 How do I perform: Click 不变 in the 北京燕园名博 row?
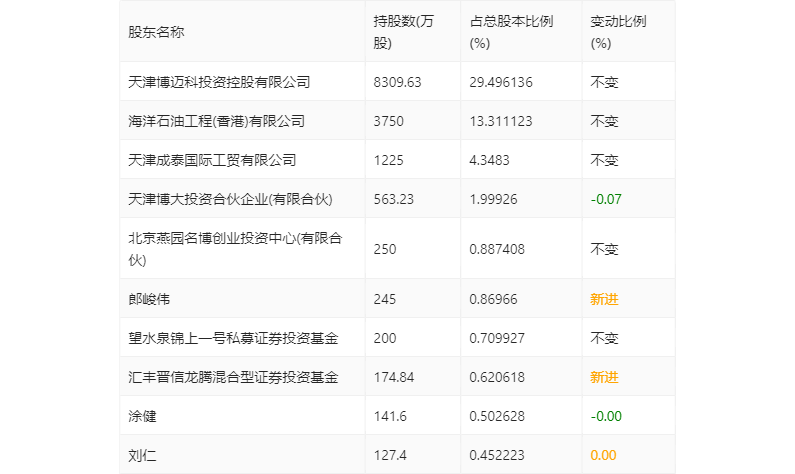tap(604, 249)
